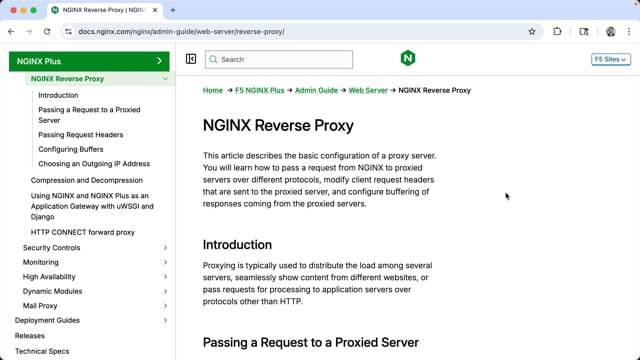Click the search magnifier icon
Viewport: 640px width, 360px height.
pyautogui.click(x=213, y=60)
